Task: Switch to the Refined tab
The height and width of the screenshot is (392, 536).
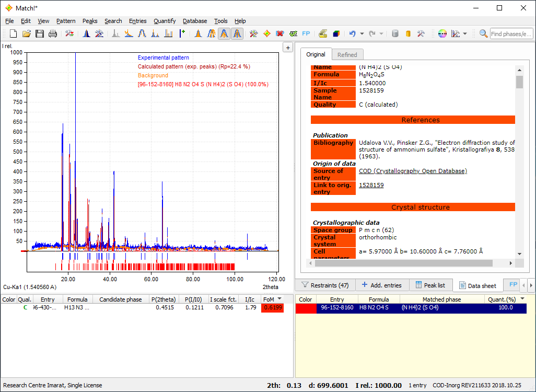Action: pos(347,55)
